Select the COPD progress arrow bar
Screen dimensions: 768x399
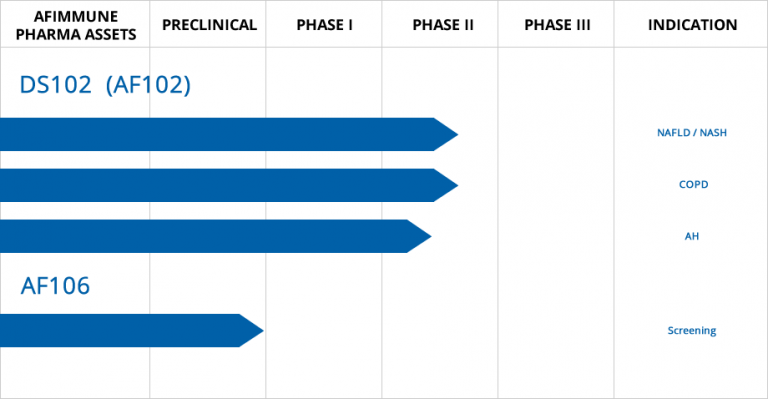[229, 185]
